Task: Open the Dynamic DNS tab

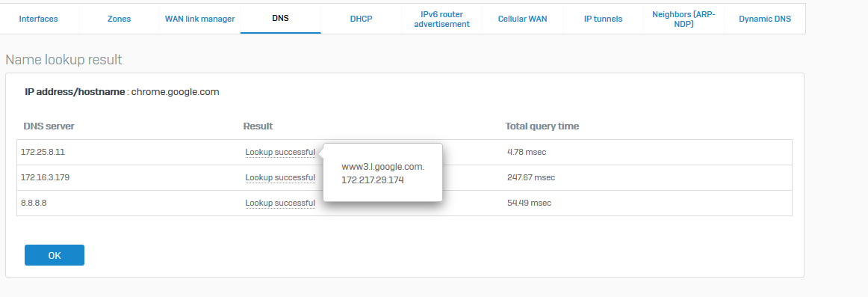Action: [x=765, y=19]
